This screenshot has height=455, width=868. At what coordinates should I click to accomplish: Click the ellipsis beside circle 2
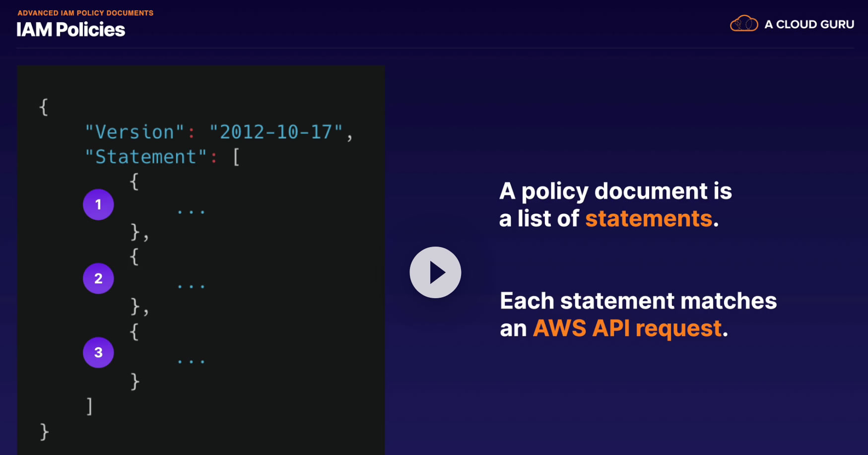pos(191,286)
